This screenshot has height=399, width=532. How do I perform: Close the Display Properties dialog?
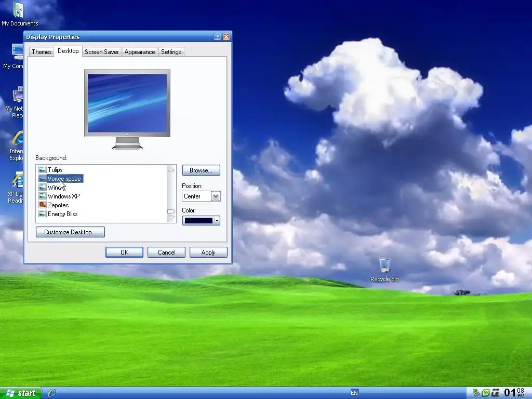227,37
